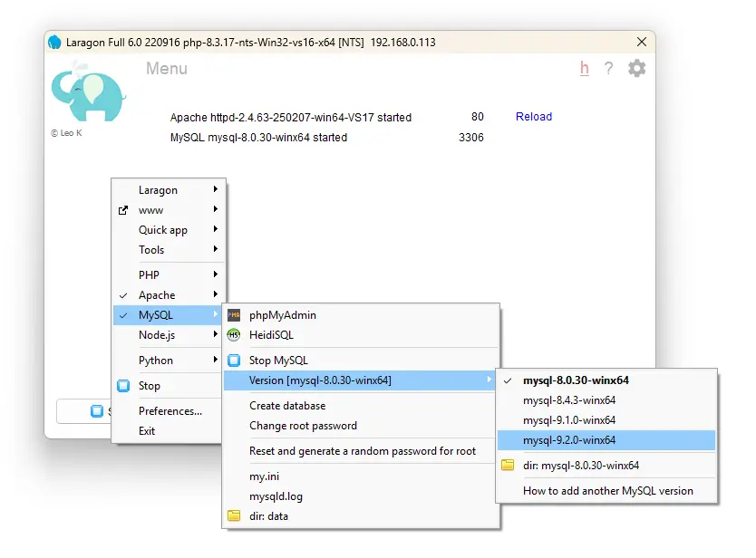The width and height of the screenshot is (756, 558).
Task: Click the HeidiSQL green icon
Action: (x=234, y=335)
